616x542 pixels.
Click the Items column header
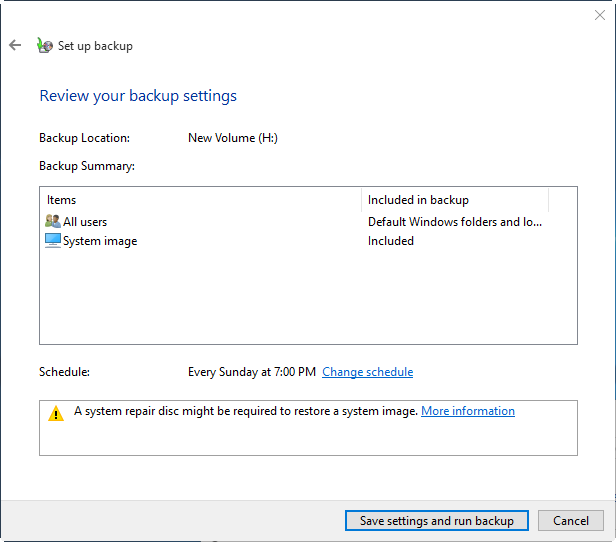click(x=62, y=200)
